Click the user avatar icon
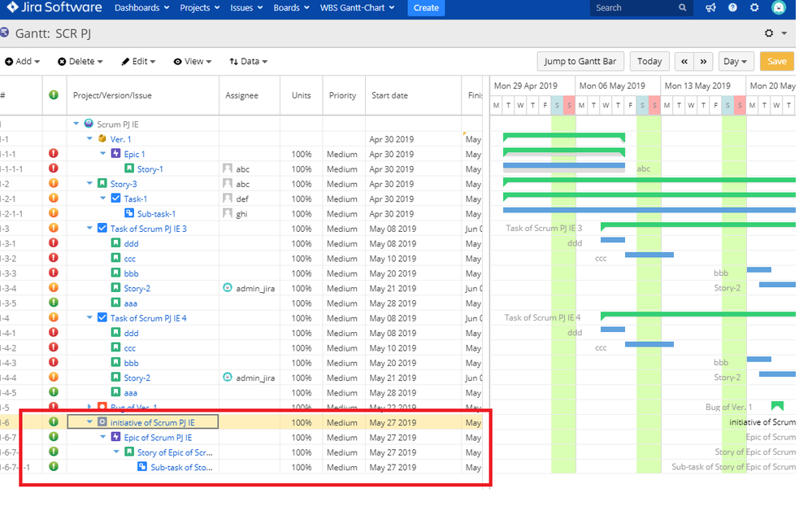Screen dimensions: 812x515 click(x=779, y=7)
